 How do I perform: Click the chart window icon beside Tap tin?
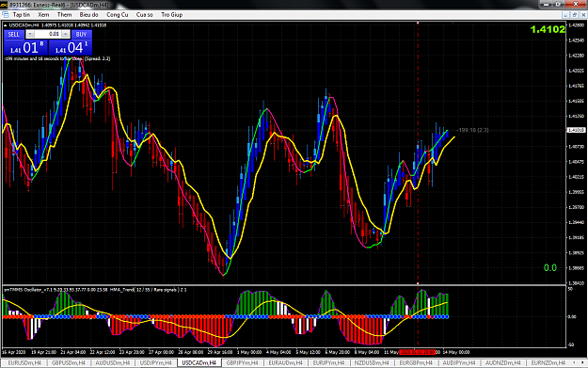pyautogui.click(x=6, y=15)
